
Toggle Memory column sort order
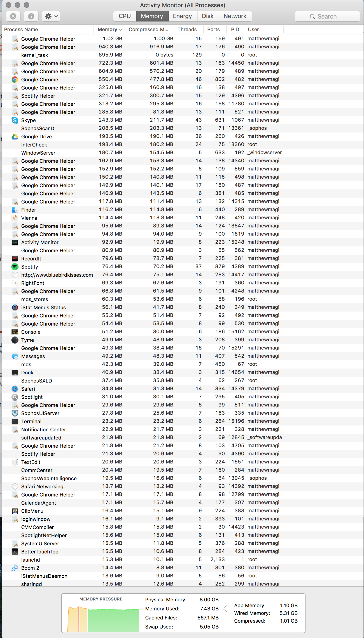[109, 30]
